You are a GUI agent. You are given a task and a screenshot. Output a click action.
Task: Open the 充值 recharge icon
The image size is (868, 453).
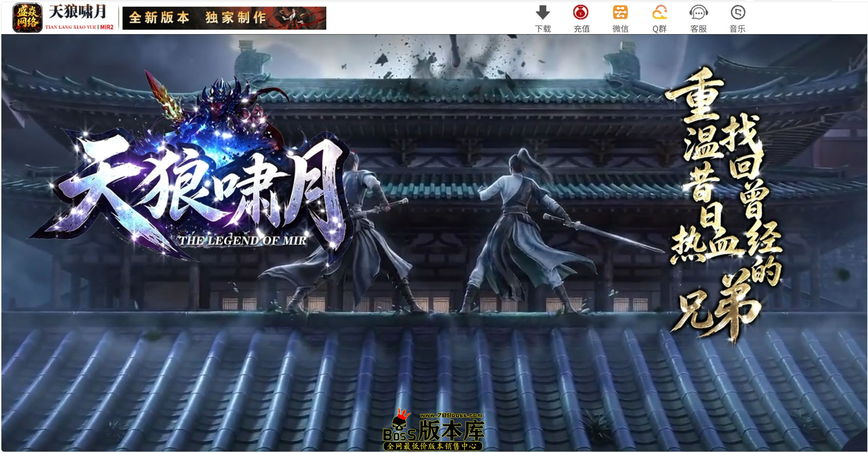pos(581,13)
